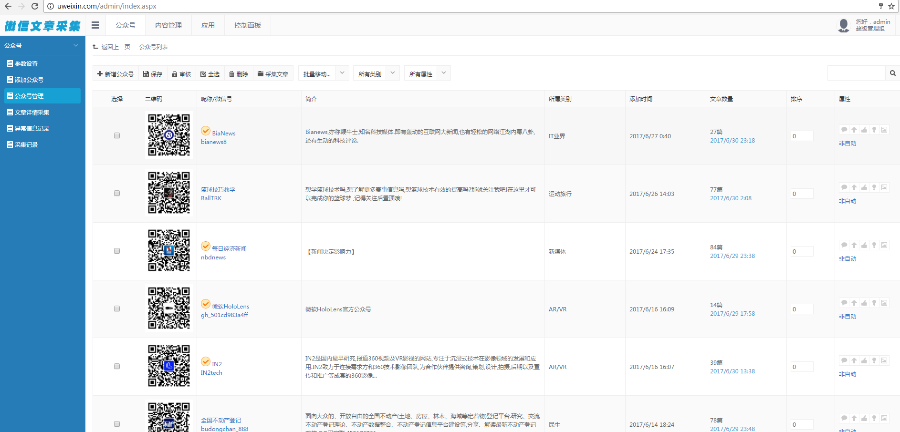Click the BiaNews verified badge icon

(205, 131)
